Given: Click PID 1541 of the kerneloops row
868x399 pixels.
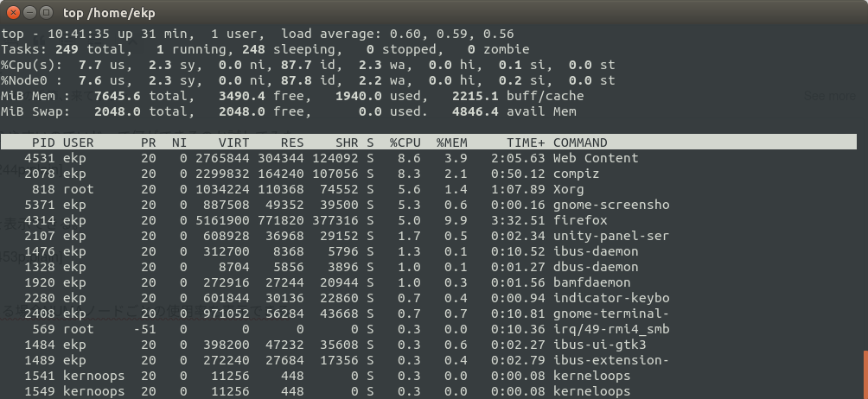Looking at the screenshot, I should tap(39, 375).
